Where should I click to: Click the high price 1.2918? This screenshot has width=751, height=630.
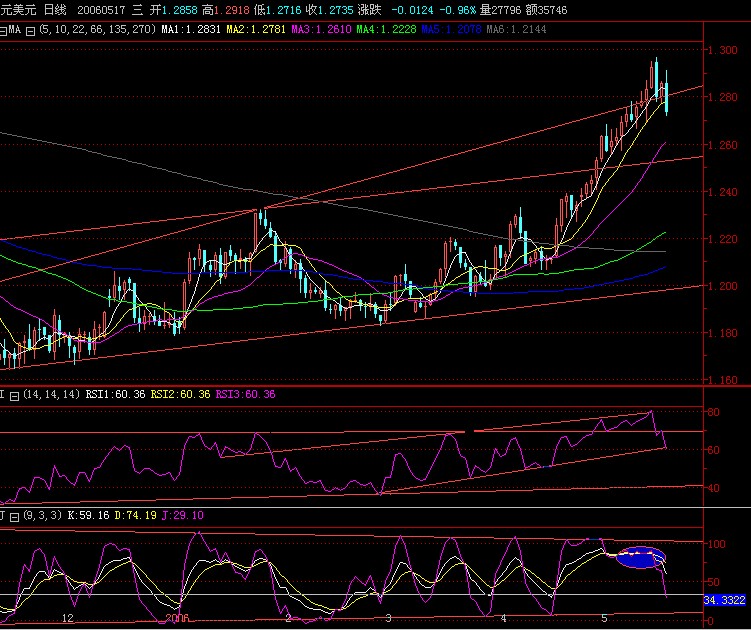tap(232, 10)
